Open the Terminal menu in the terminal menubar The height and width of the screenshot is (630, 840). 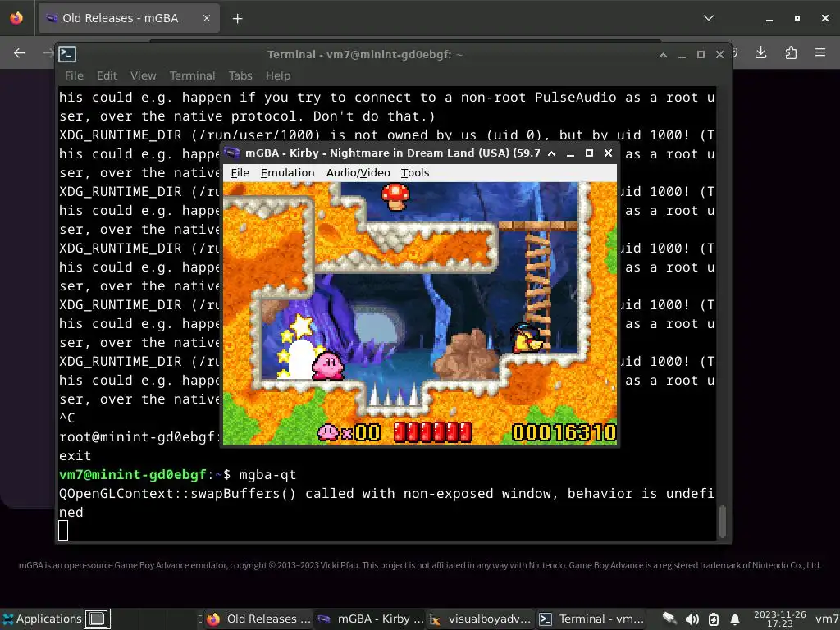(x=192, y=75)
